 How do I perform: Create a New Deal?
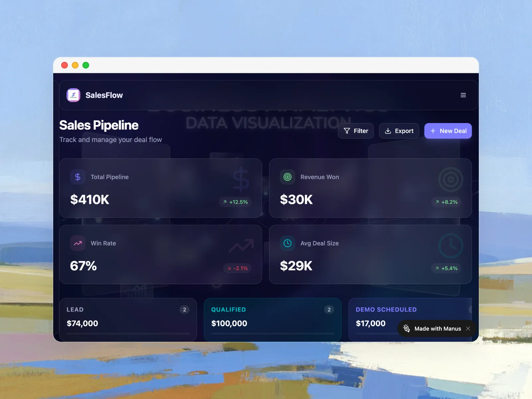(x=448, y=131)
